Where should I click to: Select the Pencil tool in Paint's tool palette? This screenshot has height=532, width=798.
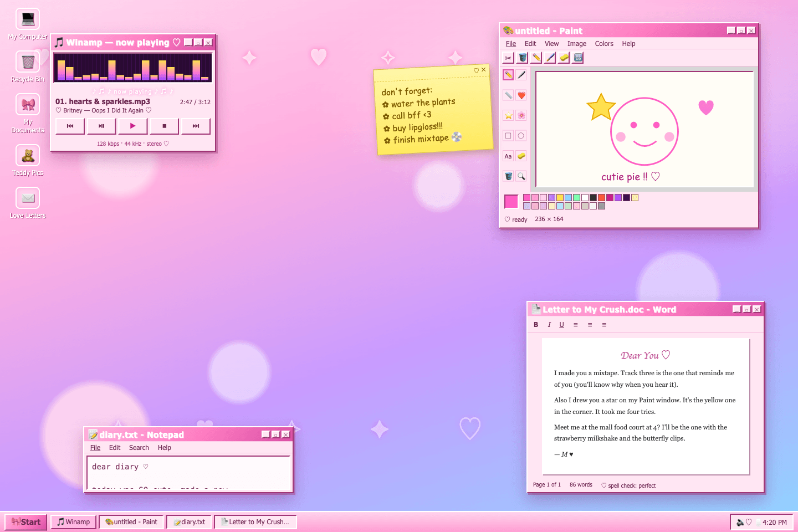tap(508, 75)
